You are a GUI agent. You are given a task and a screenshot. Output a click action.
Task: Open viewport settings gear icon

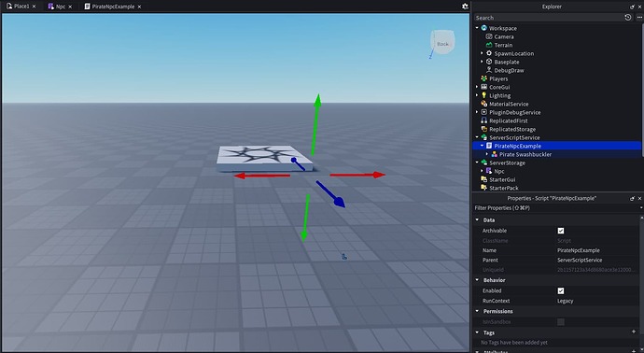click(465, 7)
